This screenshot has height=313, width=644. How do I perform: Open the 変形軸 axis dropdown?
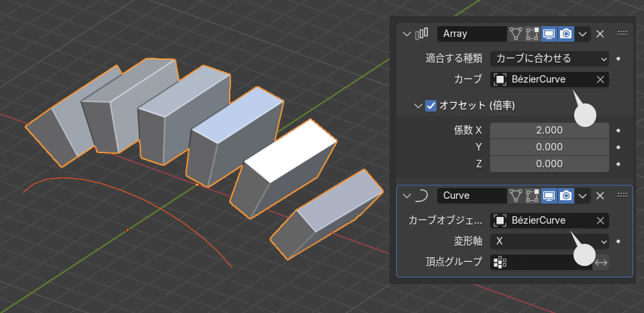tap(549, 242)
